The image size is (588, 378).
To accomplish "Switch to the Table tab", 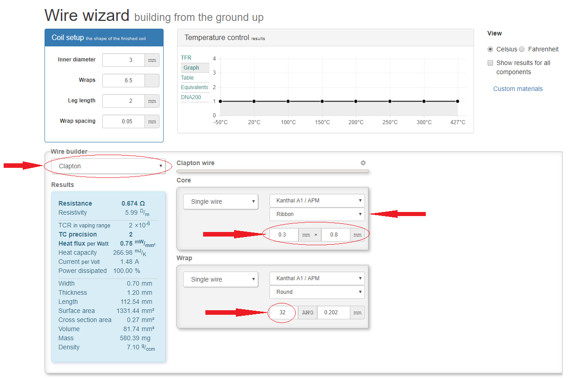I will click(x=187, y=78).
